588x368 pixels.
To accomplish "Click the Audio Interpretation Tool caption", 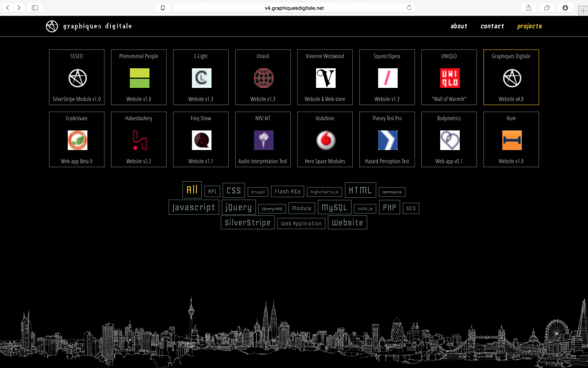I will pyautogui.click(x=263, y=161).
